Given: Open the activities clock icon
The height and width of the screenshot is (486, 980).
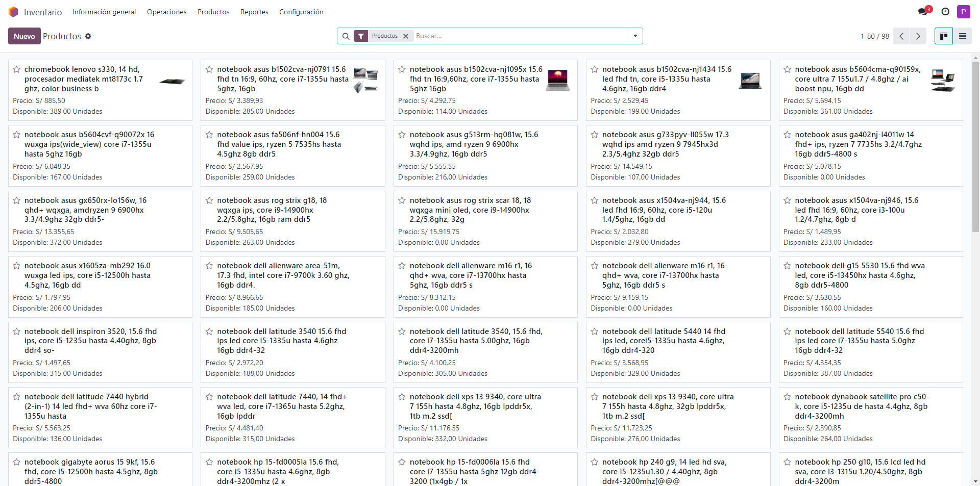Looking at the screenshot, I should pos(945,12).
